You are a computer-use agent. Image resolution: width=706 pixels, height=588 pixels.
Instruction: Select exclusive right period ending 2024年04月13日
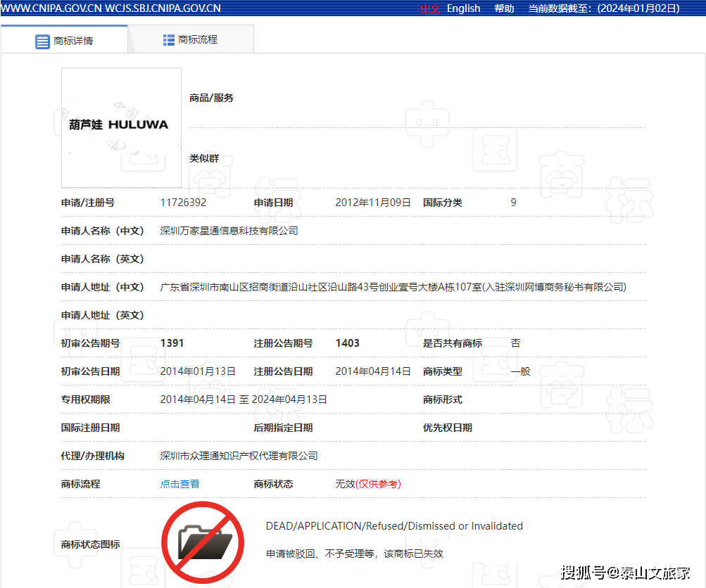coord(244,400)
